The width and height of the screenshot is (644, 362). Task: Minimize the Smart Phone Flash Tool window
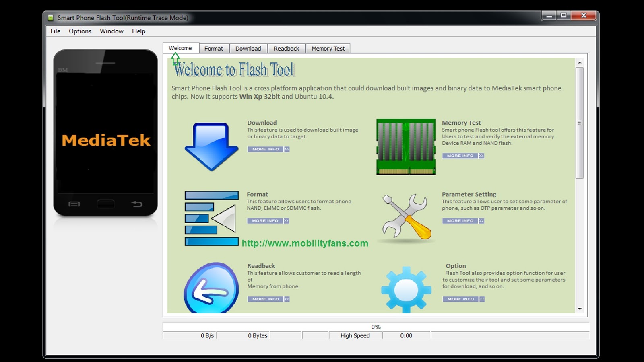[x=549, y=16]
